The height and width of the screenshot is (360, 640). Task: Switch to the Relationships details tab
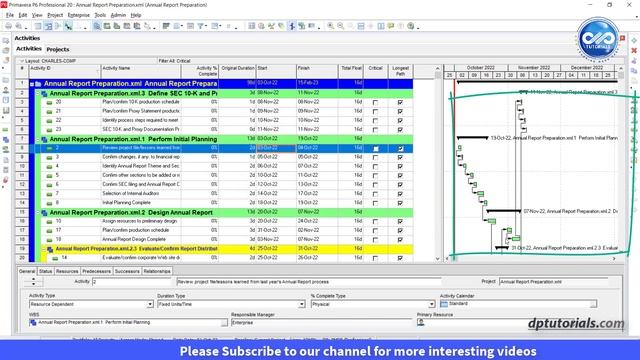tap(157, 271)
